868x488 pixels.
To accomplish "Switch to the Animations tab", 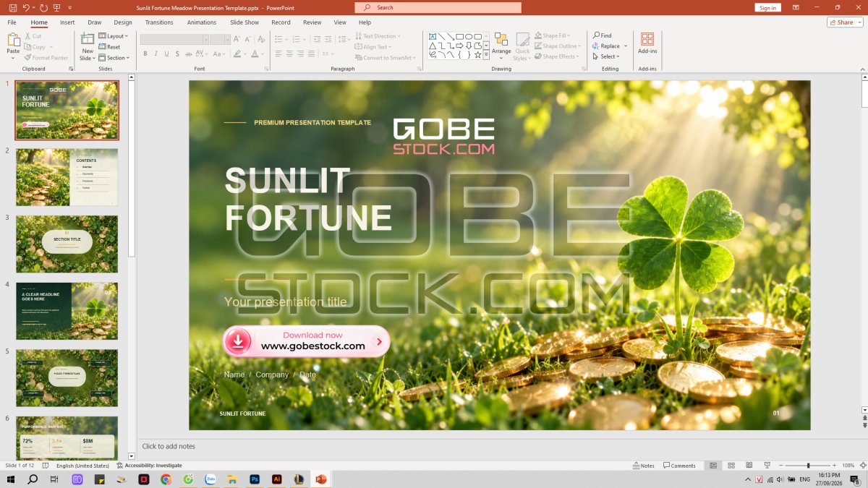I will [202, 22].
